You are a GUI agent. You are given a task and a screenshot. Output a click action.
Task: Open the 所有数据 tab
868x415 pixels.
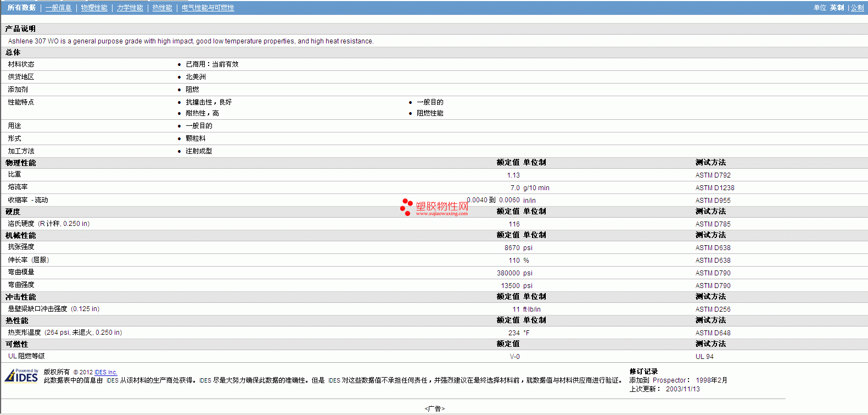pos(21,8)
